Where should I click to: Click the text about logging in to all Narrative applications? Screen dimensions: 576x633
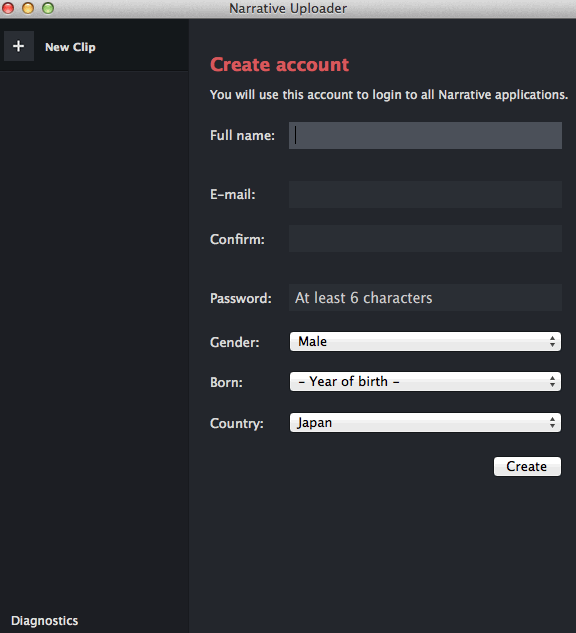(x=389, y=95)
